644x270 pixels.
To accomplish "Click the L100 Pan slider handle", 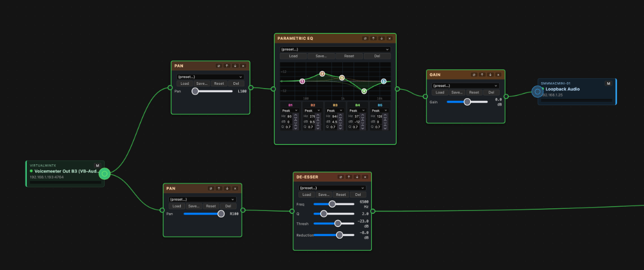I will (195, 91).
